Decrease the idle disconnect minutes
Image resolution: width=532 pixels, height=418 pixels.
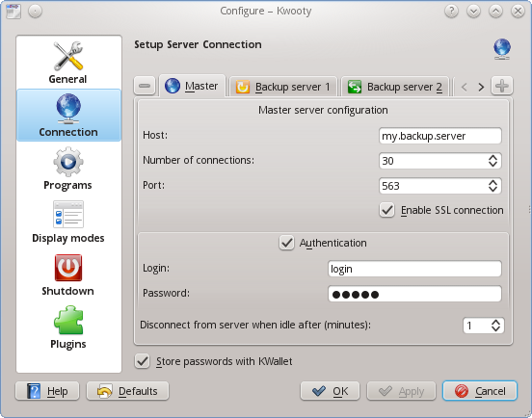(495, 329)
